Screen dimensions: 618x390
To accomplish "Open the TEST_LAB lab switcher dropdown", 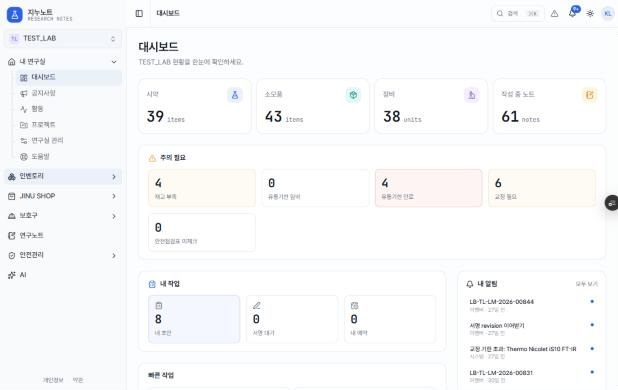I will click(63, 39).
